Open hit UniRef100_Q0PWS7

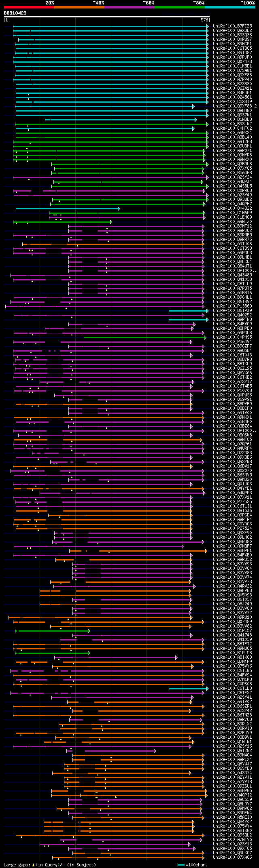(x=232, y=39)
